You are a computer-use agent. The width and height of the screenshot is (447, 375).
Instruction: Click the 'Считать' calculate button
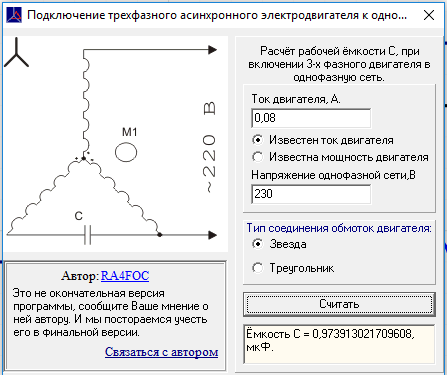click(x=339, y=304)
